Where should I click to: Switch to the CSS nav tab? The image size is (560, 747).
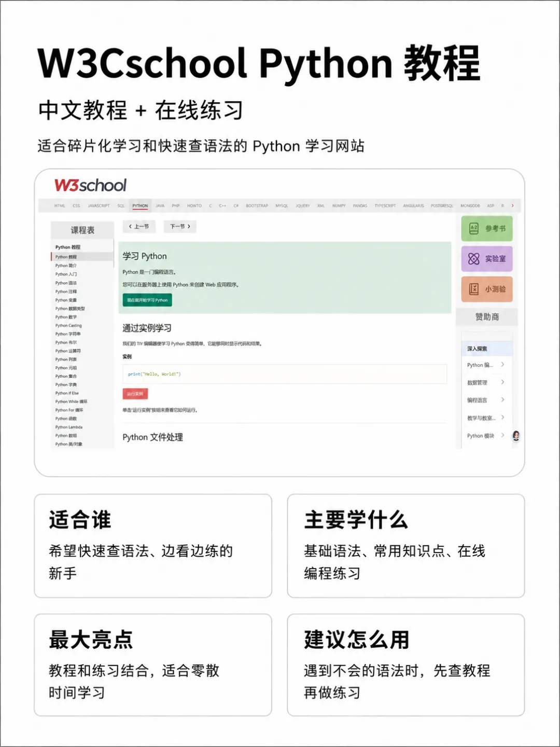point(76,206)
